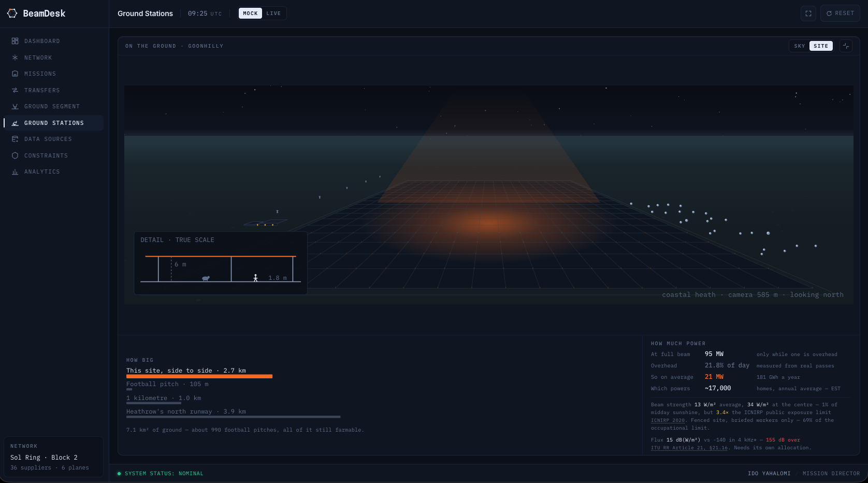Click the Transfers arrows icon
The width and height of the screenshot is (868, 483).
pyautogui.click(x=15, y=90)
